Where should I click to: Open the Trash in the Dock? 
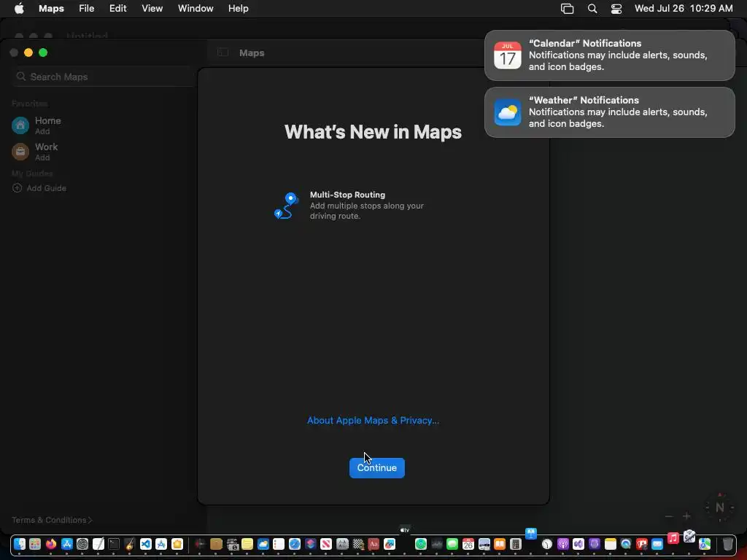coord(727,544)
